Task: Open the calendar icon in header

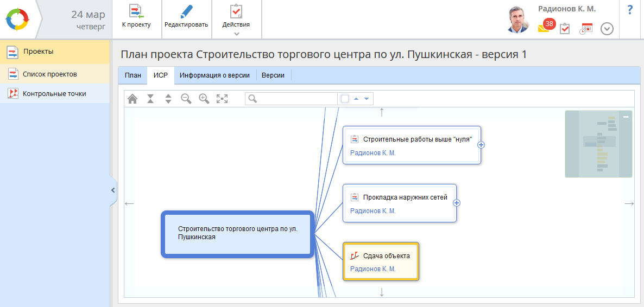Action: pos(586,29)
